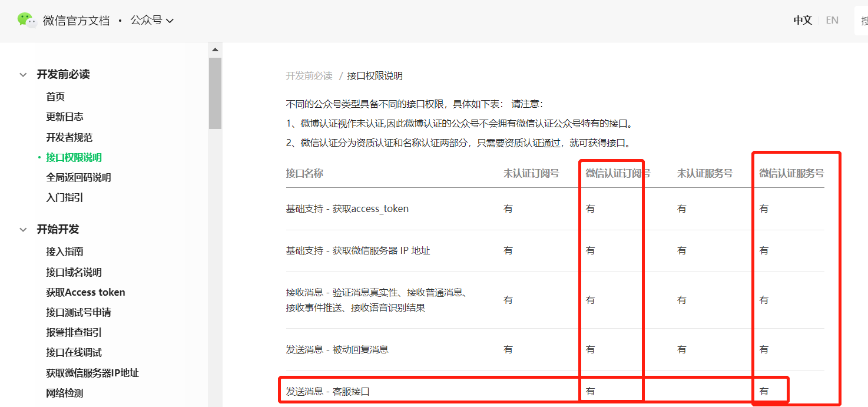
Task: Switch language to EN
Action: coord(832,21)
